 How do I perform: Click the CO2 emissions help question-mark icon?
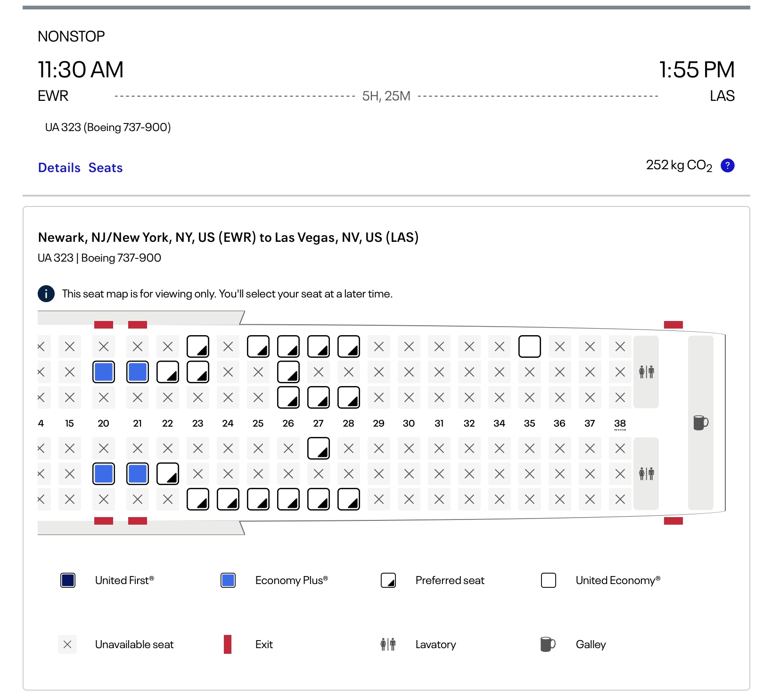(728, 165)
